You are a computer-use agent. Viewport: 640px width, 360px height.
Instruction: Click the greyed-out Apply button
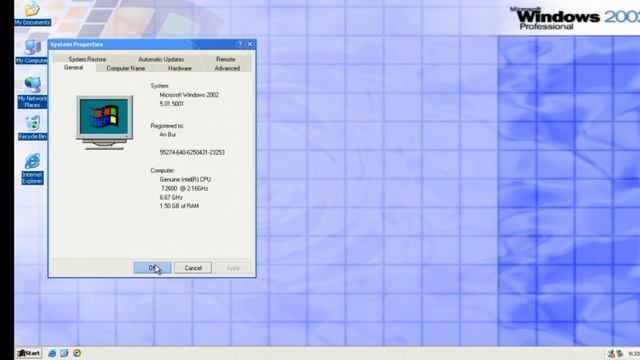click(233, 268)
